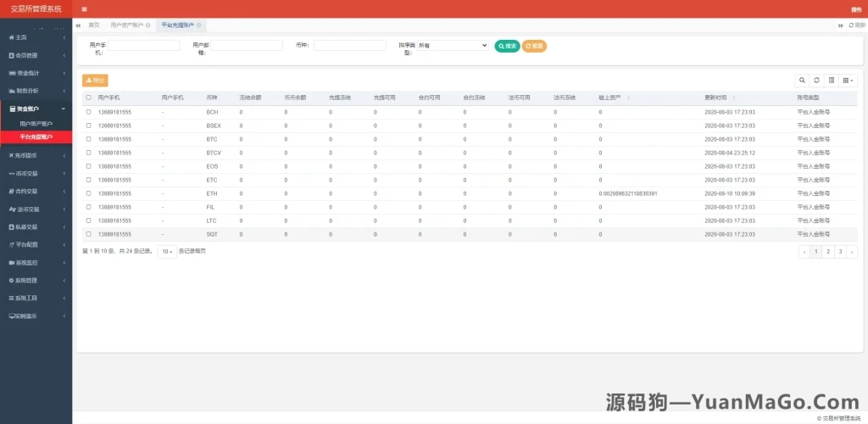Click the value 0.002089632118830391
Viewport: 868px width, 424px height.
pyautogui.click(x=628, y=193)
